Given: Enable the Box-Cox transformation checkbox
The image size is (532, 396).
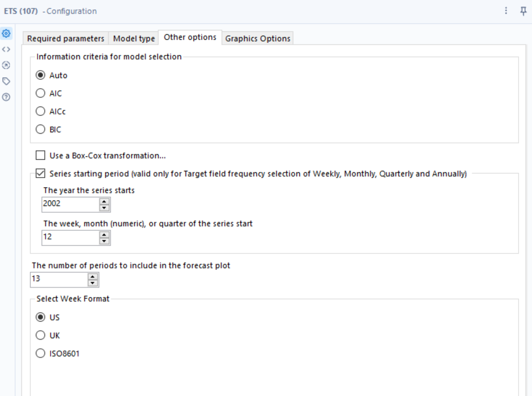Looking at the screenshot, I should click(40, 155).
